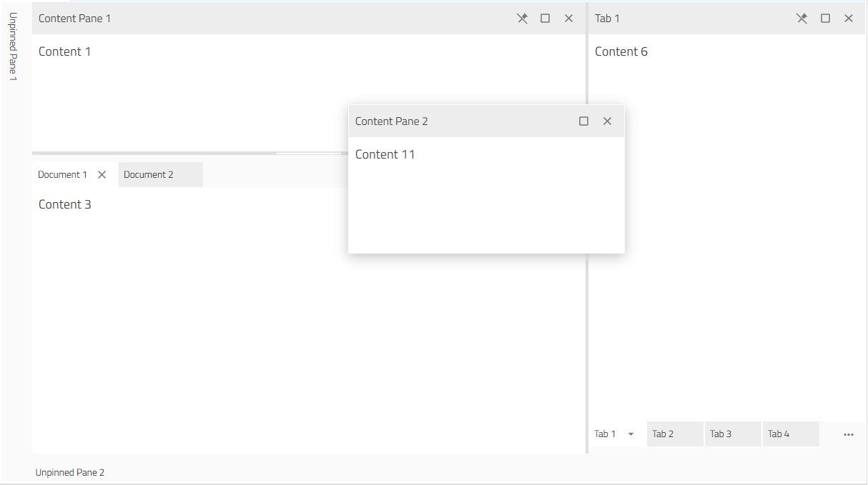Click the Unpinned Pane 2 label
This screenshot has height=485, width=868.
pyautogui.click(x=70, y=472)
